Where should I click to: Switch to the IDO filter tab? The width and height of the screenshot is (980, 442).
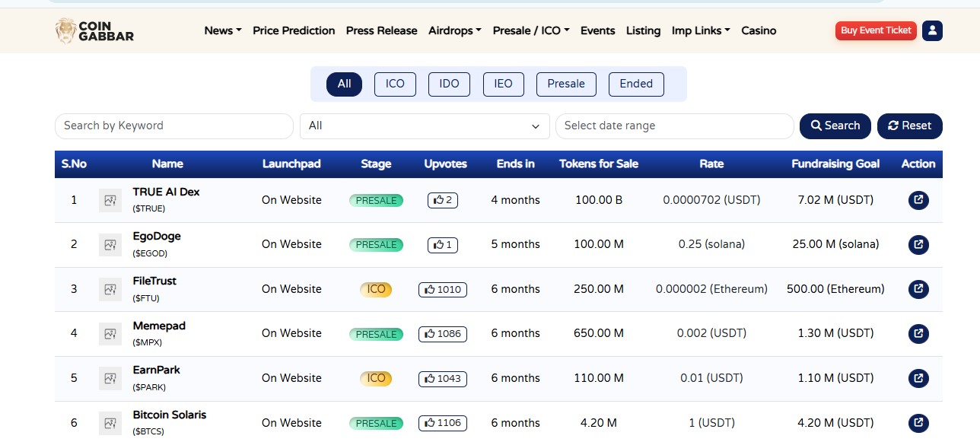click(x=449, y=84)
